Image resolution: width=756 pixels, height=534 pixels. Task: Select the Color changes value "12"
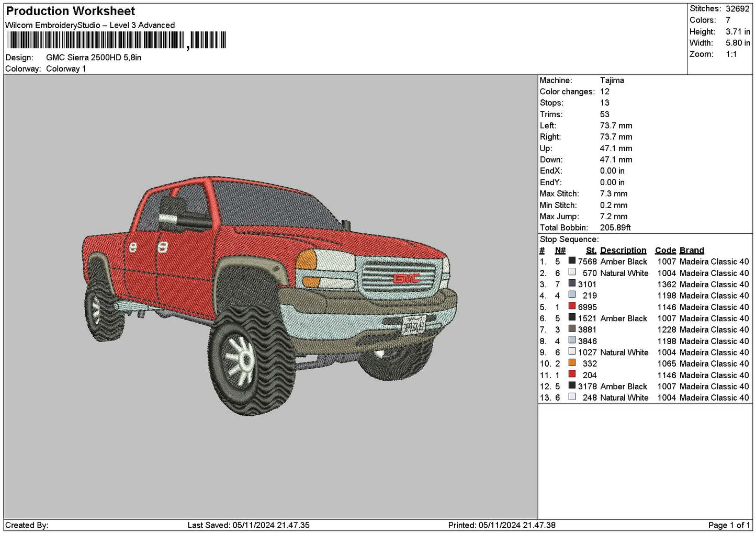tap(605, 92)
